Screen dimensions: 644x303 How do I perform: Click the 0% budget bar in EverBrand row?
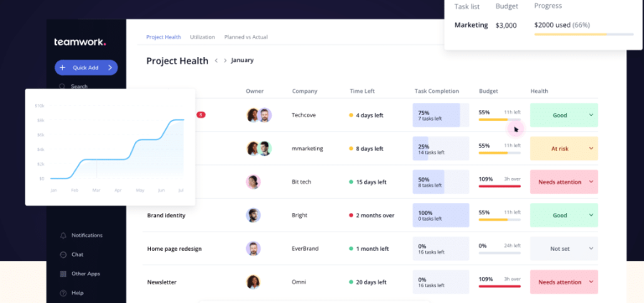click(499, 253)
